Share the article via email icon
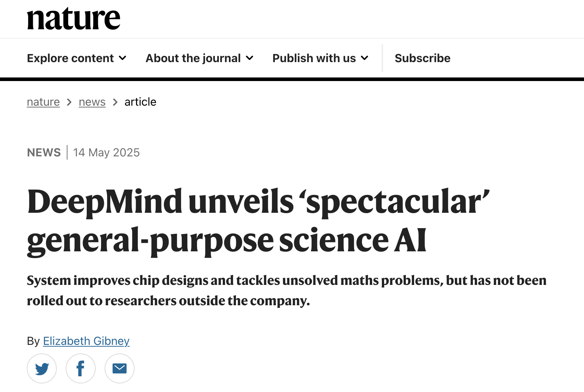Image resolution: width=584 pixels, height=392 pixels. coord(120,368)
